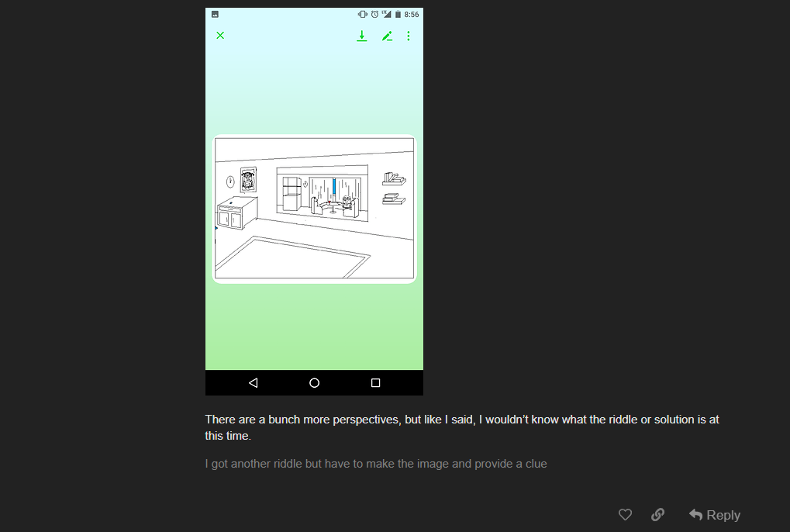Tap the green pencil edit icon
Screen dimensions: 790x532
[387, 36]
